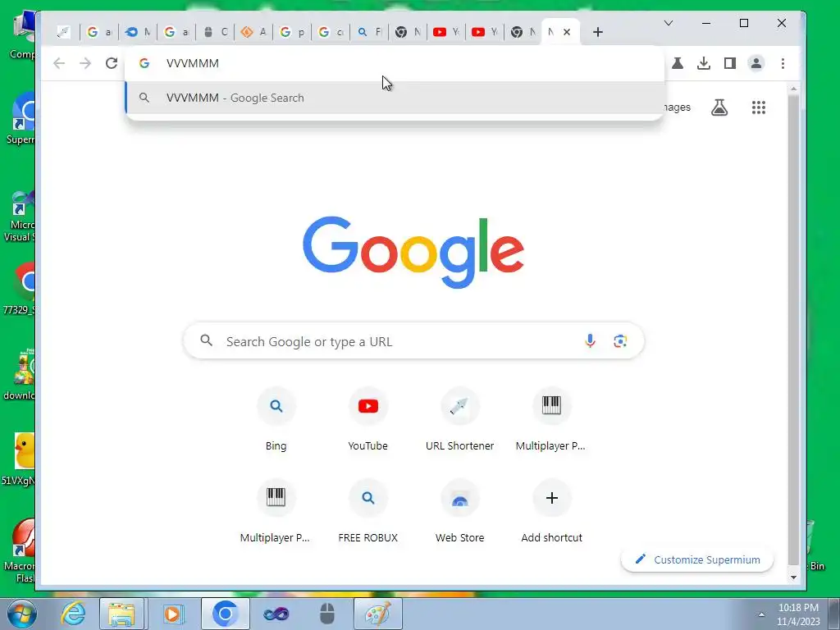Start voice search with the microphone icon
The width and height of the screenshot is (840, 630).
pyautogui.click(x=590, y=340)
